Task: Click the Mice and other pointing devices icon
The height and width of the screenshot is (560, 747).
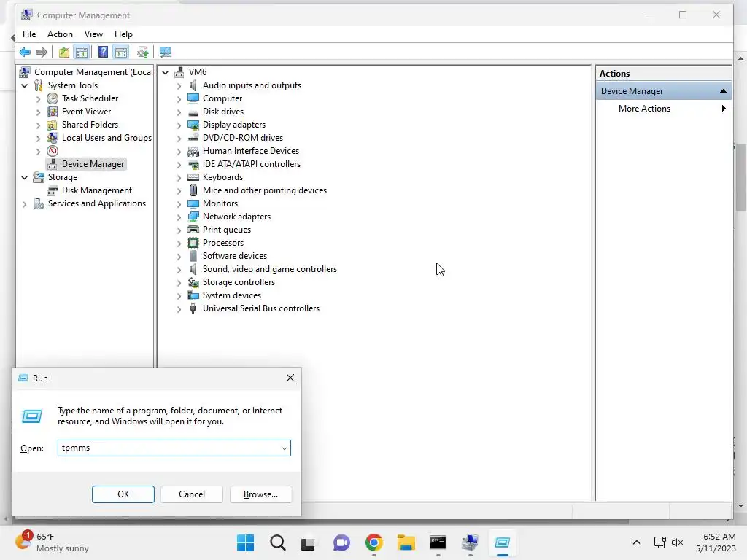Action: (193, 190)
